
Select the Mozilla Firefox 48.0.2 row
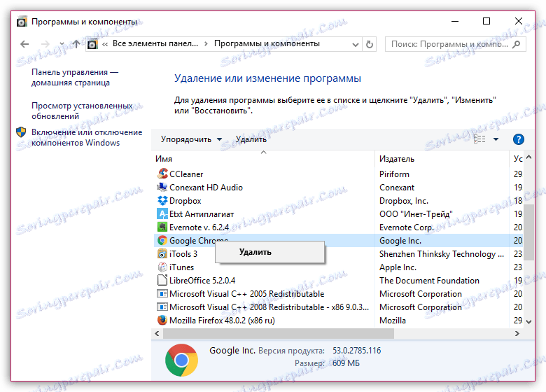tap(338, 321)
